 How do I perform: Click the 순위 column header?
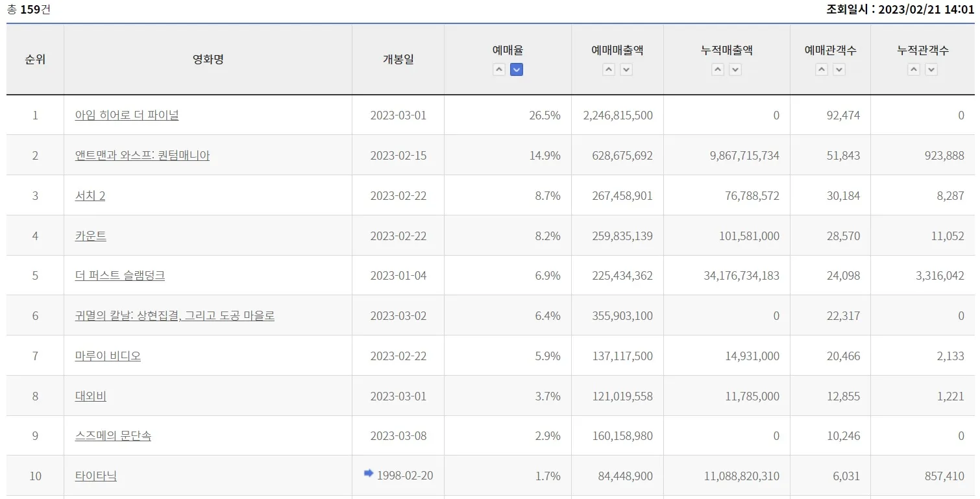(x=35, y=60)
